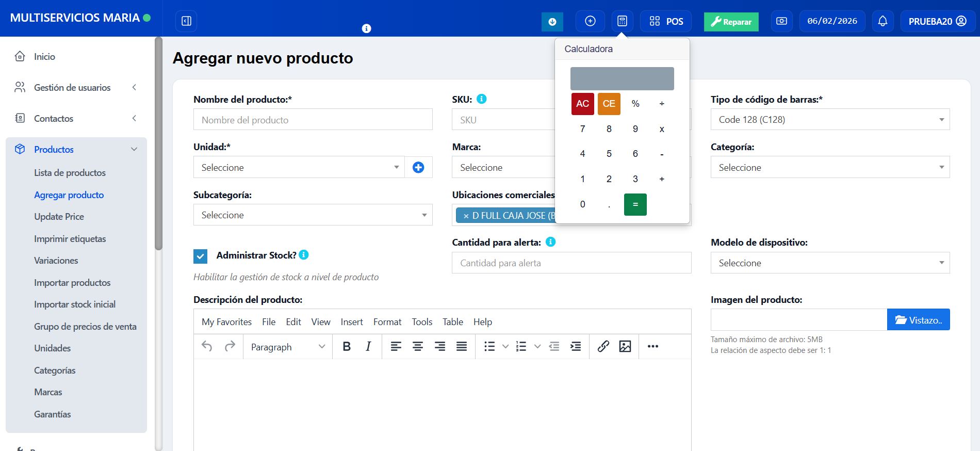Uncheck the Administrar Stock checkbox

click(x=200, y=256)
